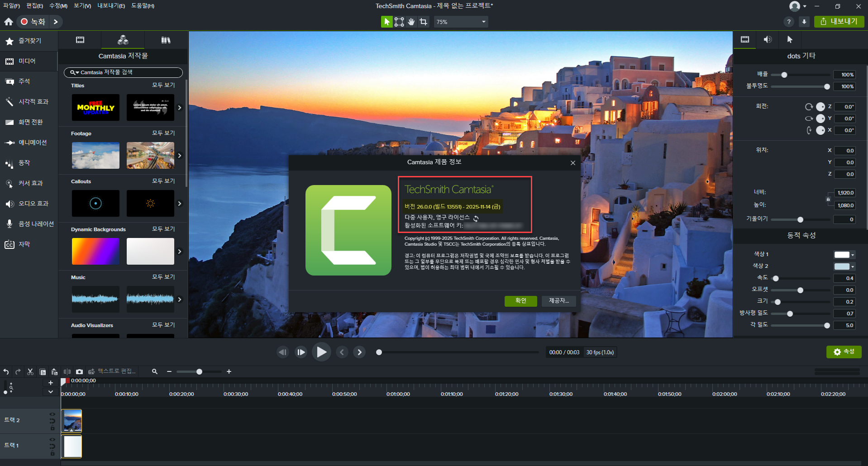Open the 애니메이션 (Animations) section
The height and width of the screenshot is (466, 868).
click(29, 143)
